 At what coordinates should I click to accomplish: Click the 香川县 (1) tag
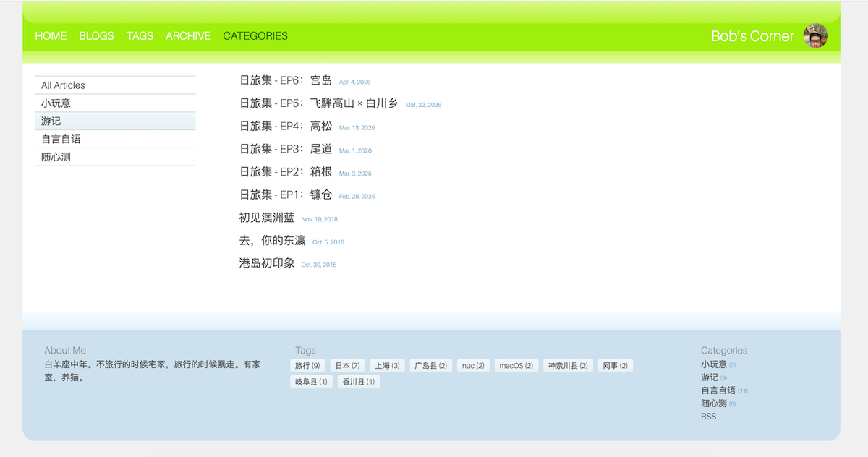point(359,381)
